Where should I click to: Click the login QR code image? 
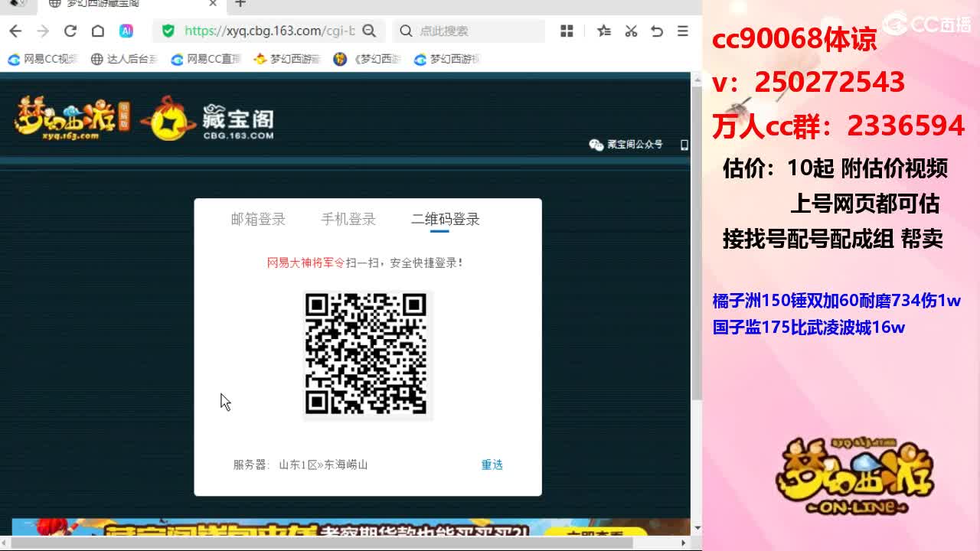tap(366, 354)
